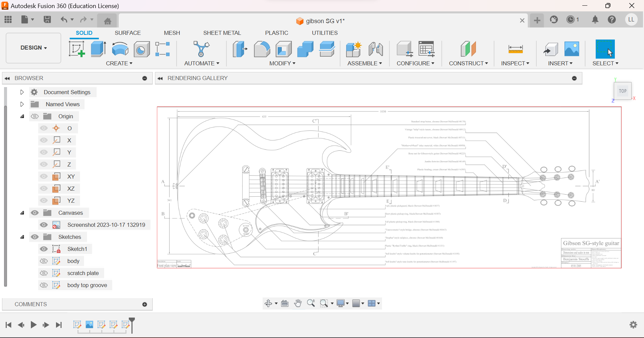Toggle visibility of the XY plane

click(44, 177)
